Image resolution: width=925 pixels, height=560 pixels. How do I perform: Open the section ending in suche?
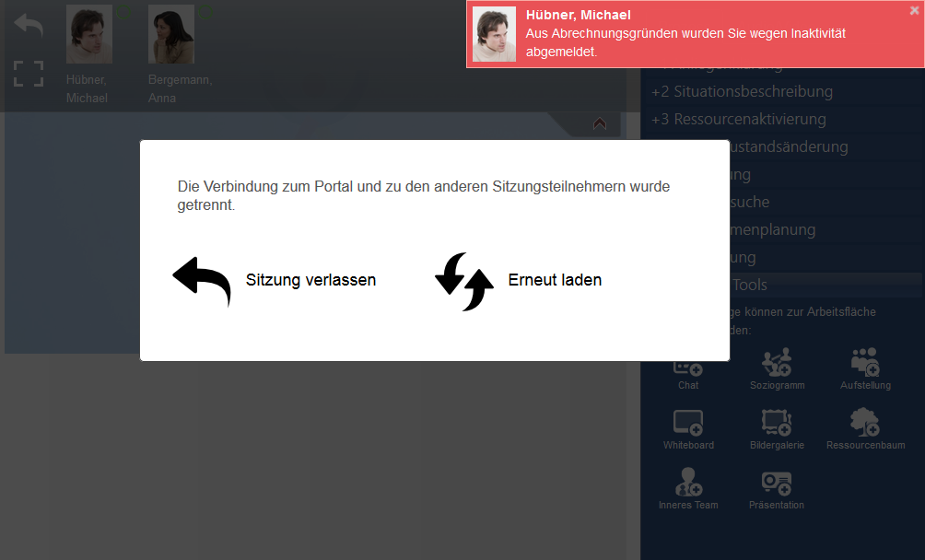(x=750, y=203)
